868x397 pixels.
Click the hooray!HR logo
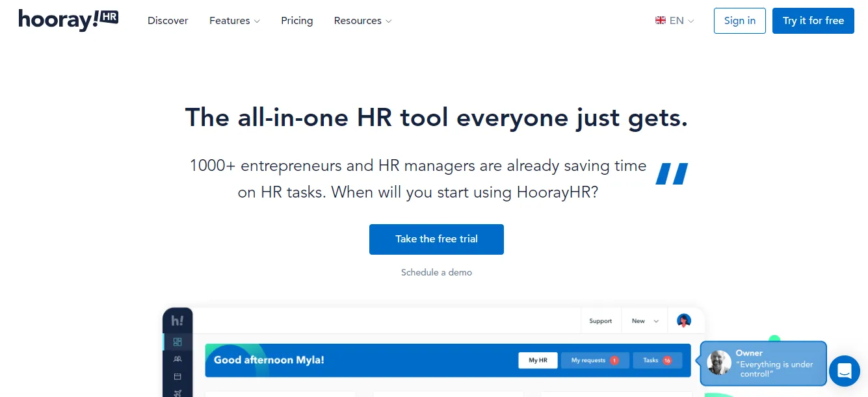(x=68, y=20)
